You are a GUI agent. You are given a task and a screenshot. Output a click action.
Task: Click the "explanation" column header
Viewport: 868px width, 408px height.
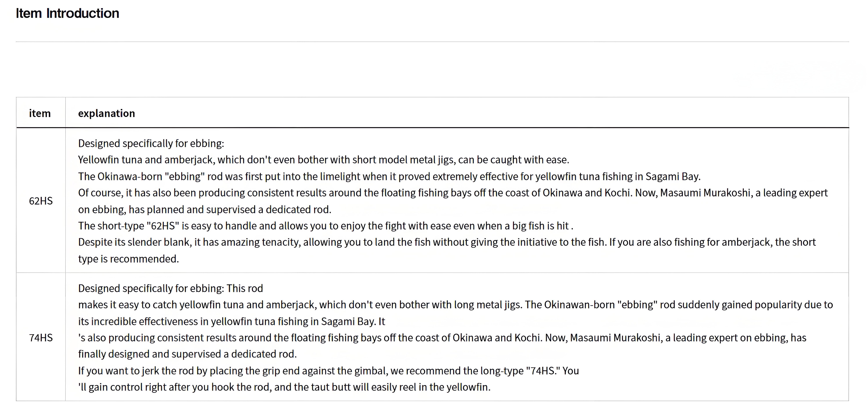tap(106, 113)
